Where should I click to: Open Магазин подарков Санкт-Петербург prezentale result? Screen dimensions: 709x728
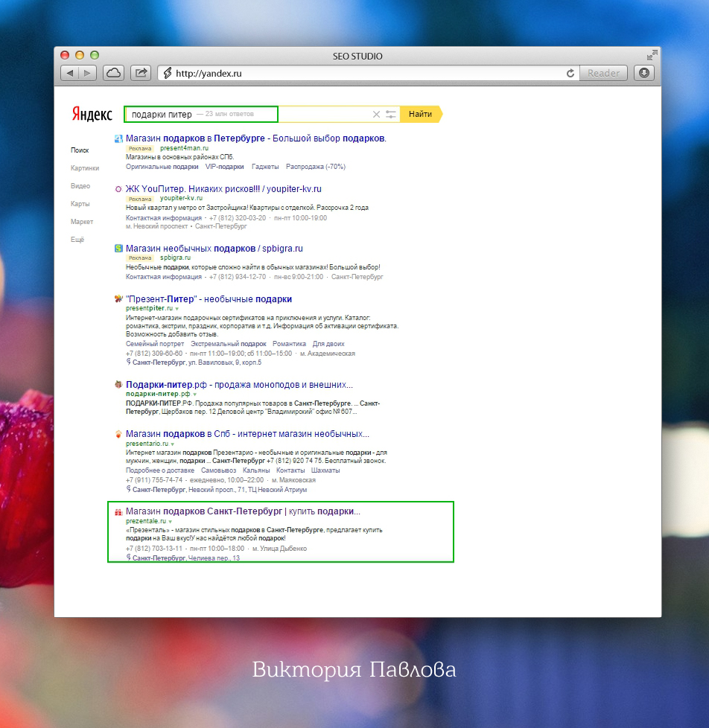pos(243,511)
